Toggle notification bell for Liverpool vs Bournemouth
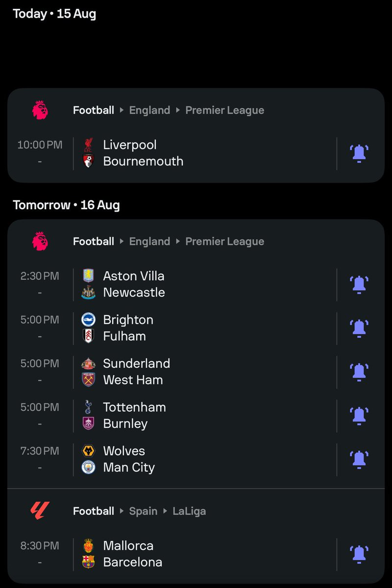Screen dimensions: 392x588 359,153
